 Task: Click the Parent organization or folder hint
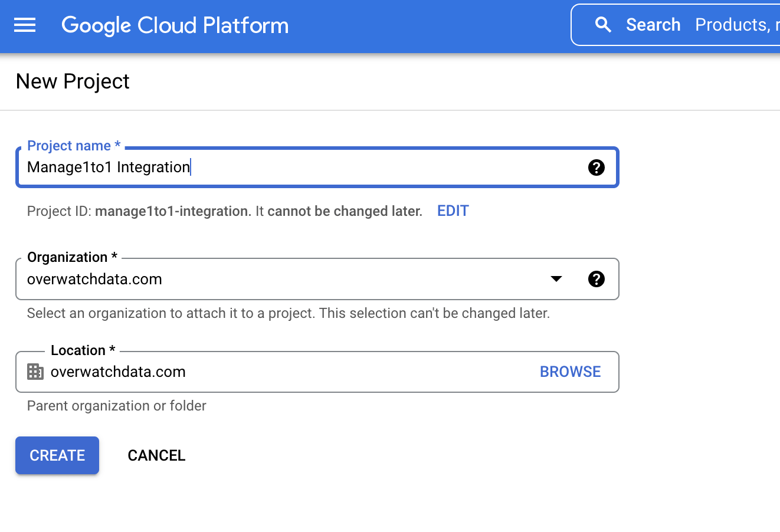click(x=117, y=406)
